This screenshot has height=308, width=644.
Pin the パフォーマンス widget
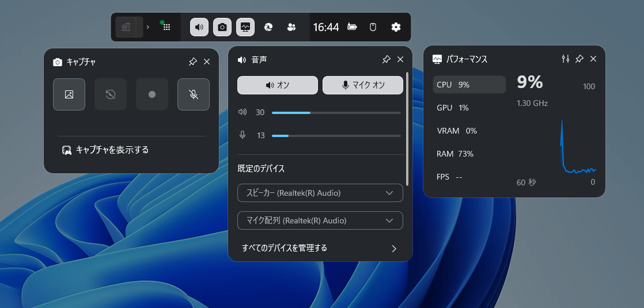tap(579, 59)
